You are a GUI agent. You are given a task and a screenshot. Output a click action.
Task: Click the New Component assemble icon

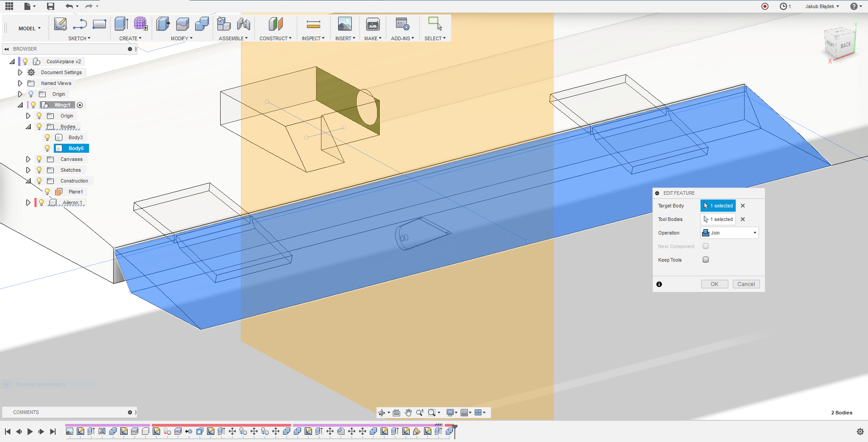pyautogui.click(x=223, y=24)
